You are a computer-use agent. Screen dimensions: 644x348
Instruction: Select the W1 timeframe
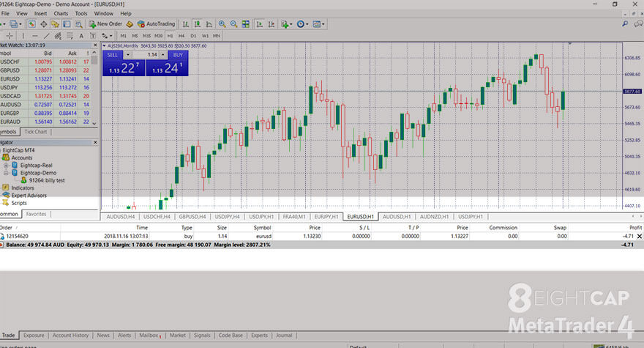click(x=205, y=36)
